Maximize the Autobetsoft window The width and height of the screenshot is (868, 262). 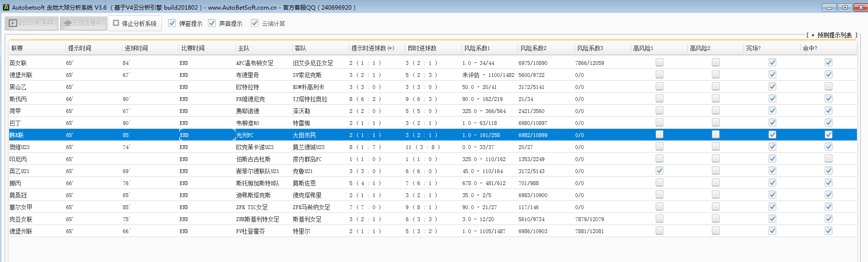(x=845, y=7)
